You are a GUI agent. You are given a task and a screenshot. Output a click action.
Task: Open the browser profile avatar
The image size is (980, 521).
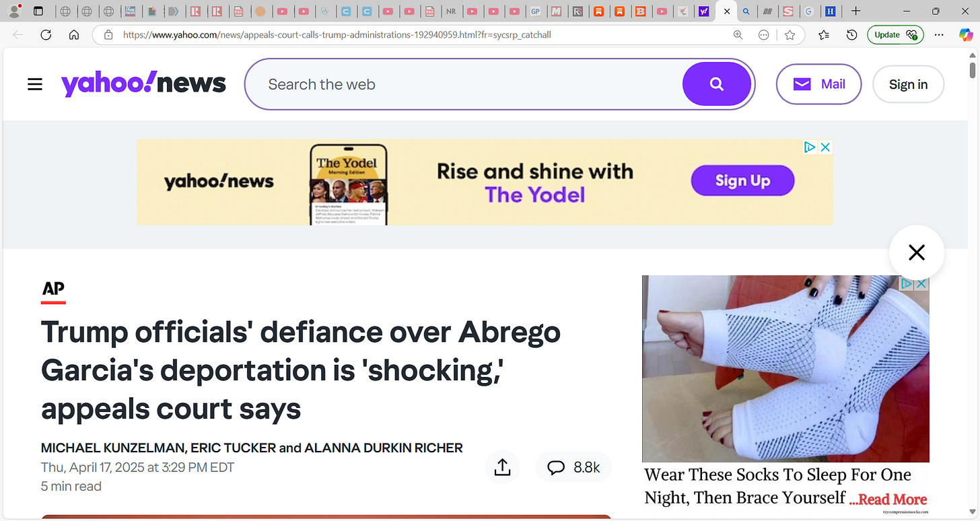(15, 11)
